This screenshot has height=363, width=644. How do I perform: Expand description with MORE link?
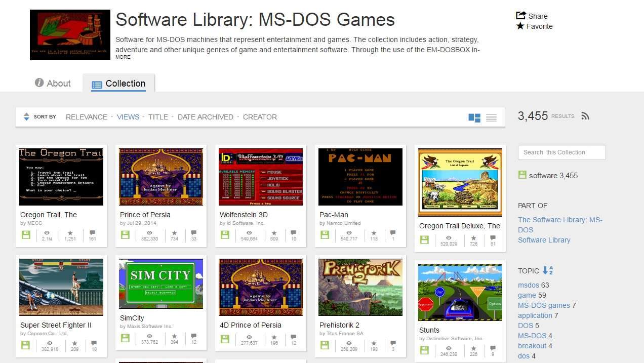tap(123, 57)
